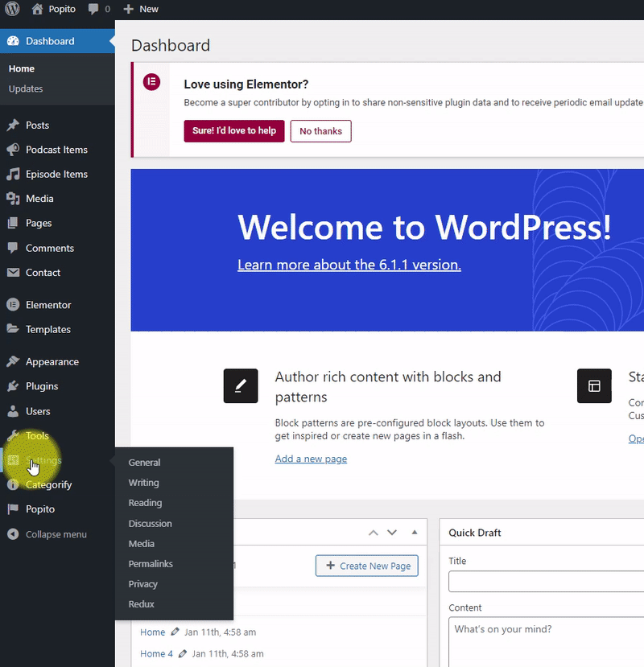
Task: Open the Learn more about 6.1.1 link
Action: pyautogui.click(x=349, y=265)
